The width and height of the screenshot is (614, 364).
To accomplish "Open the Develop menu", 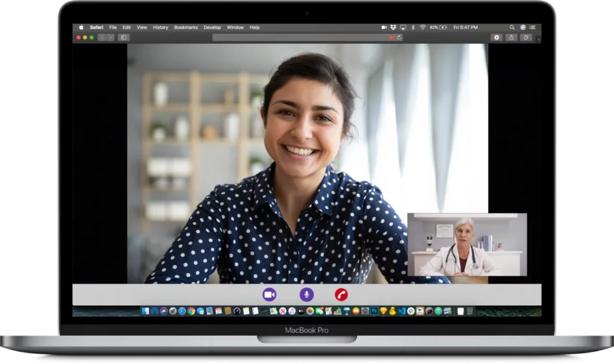I will pos(212,28).
